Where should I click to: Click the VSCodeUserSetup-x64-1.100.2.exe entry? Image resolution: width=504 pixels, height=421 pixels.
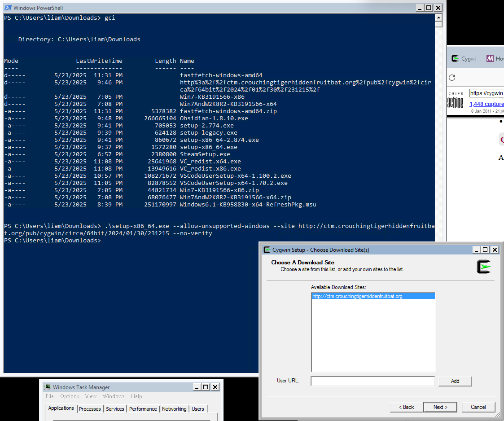(236, 176)
